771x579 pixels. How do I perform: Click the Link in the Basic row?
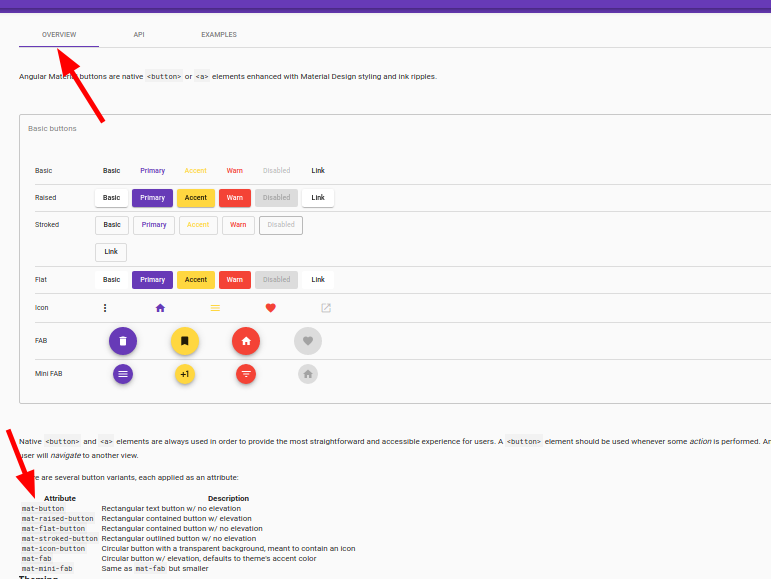pos(318,171)
